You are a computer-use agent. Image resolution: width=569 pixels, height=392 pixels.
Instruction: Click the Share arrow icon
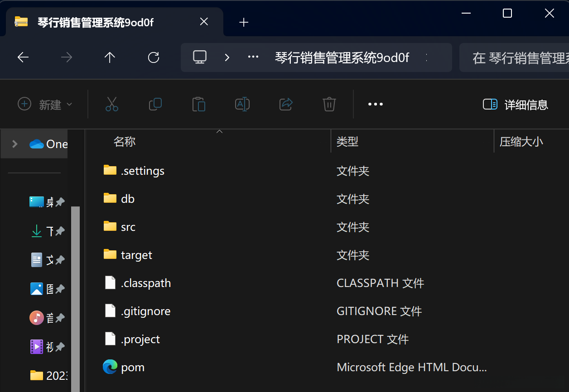(286, 104)
